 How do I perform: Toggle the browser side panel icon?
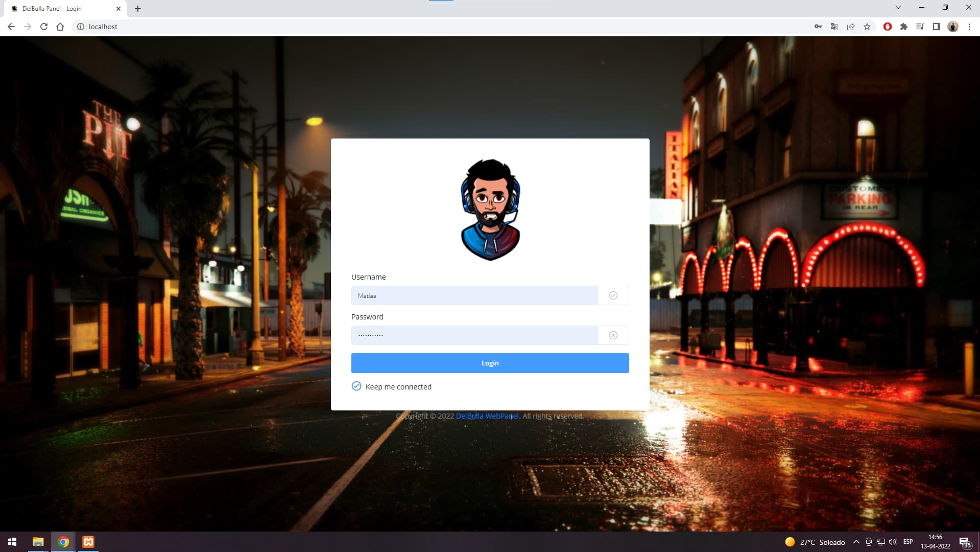[x=937, y=27]
